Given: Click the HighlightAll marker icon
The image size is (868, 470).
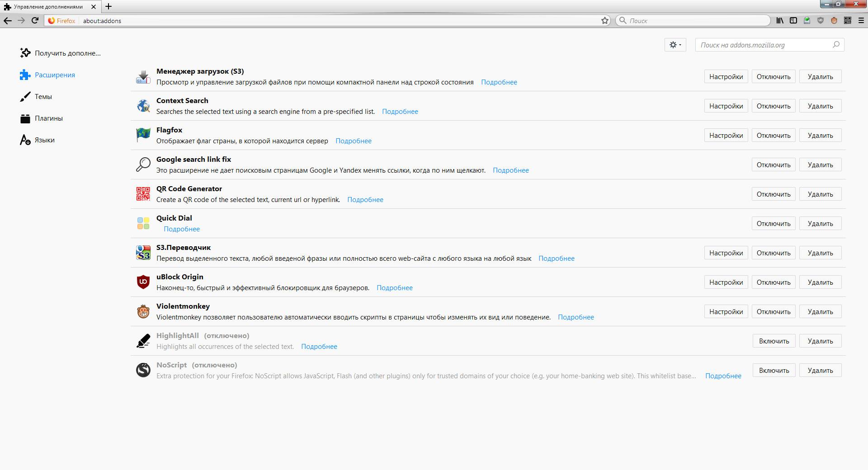Looking at the screenshot, I should (x=143, y=341).
